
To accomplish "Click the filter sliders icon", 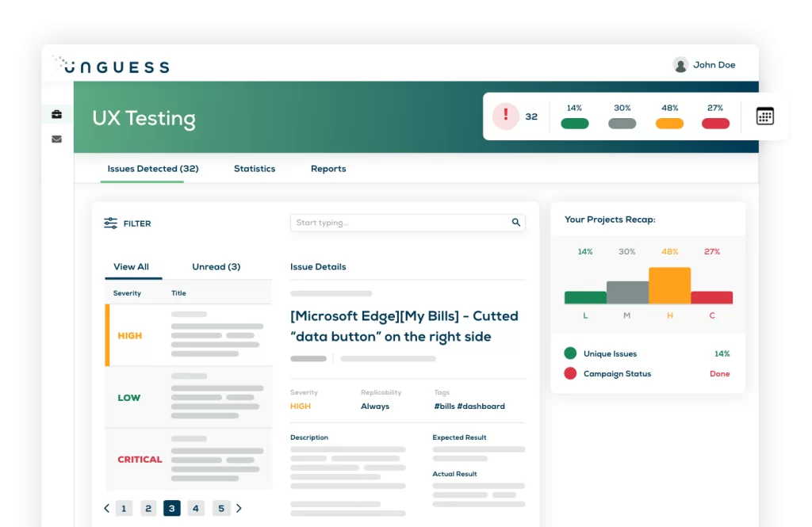I will (x=111, y=223).
